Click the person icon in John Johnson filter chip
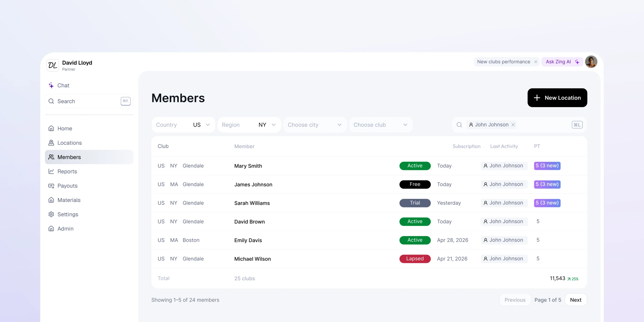Viewport: 644px width, 322px height. click(471, 125)
